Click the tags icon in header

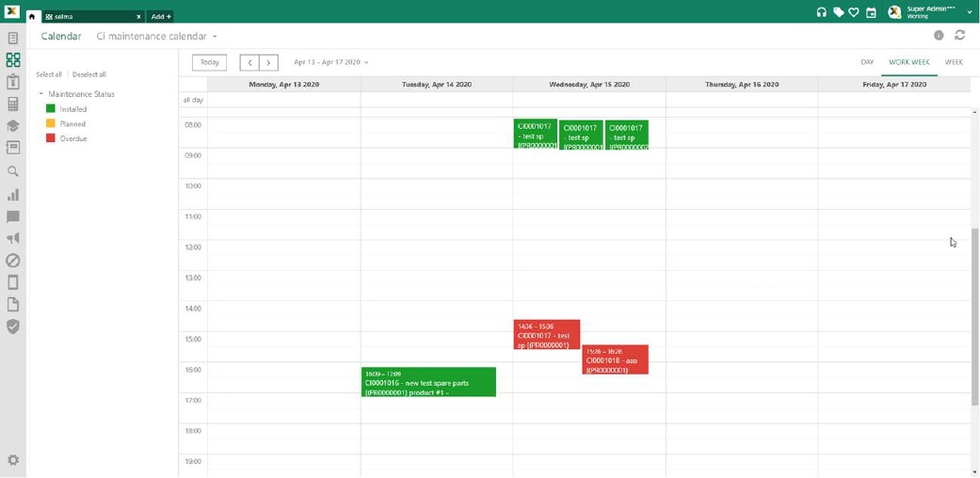point(838,12)
